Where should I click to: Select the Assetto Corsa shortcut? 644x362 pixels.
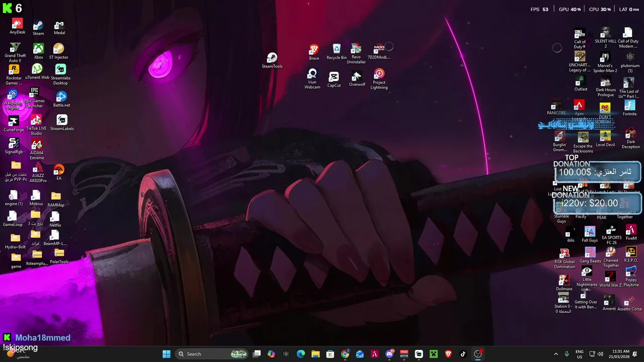[x=629, y=304]
